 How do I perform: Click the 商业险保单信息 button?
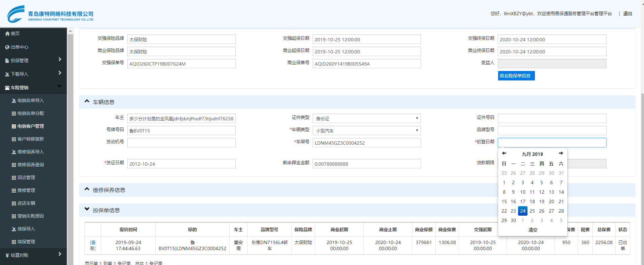[x=516, y=76]
